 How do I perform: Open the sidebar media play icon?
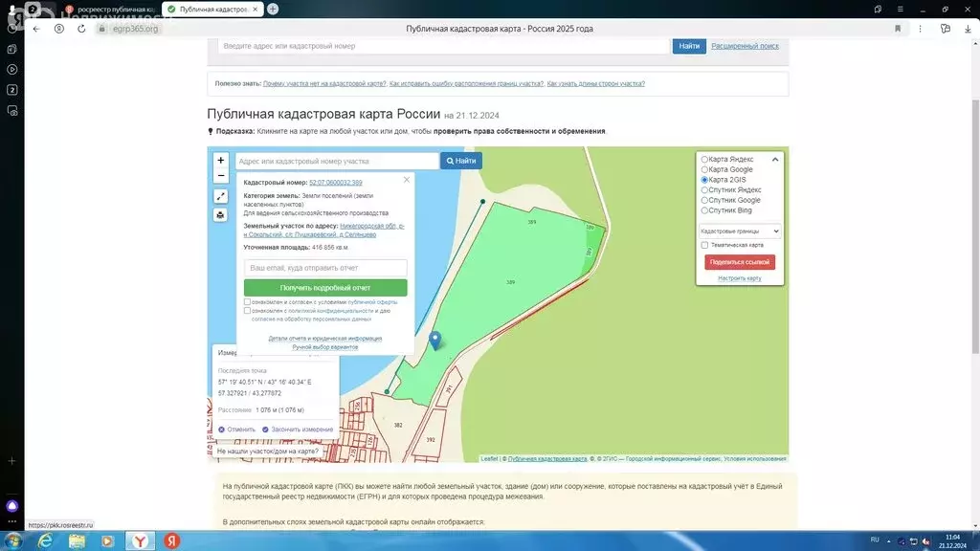(11, 69)
